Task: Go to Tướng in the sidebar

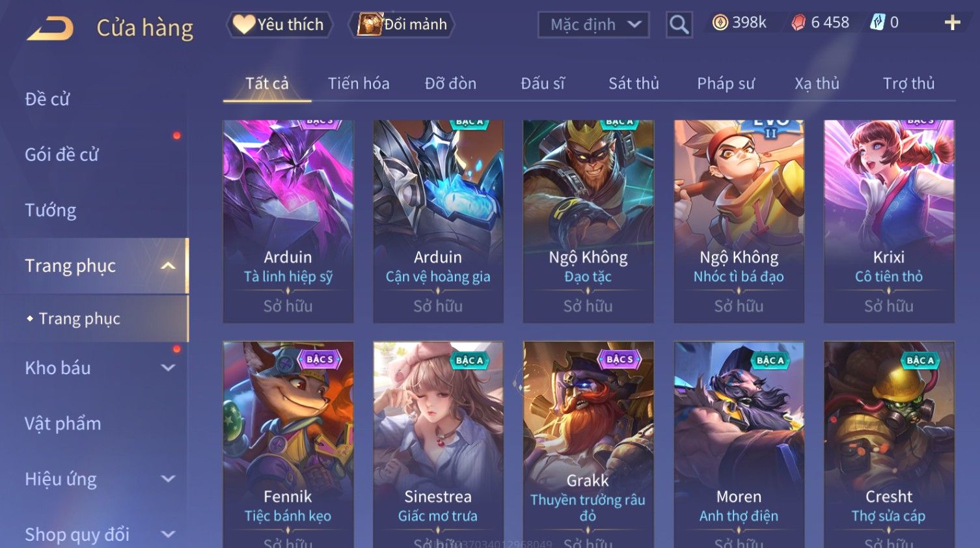Action: click(51, 210)
